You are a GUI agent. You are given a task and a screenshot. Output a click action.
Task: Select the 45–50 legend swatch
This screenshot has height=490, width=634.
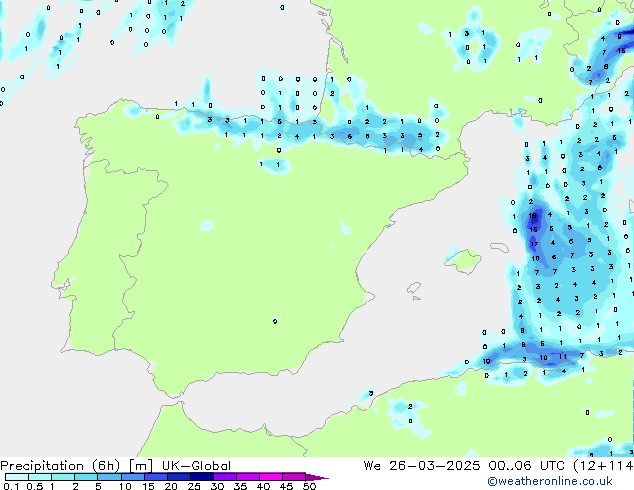pyautogui.click(x=293, y=477)
